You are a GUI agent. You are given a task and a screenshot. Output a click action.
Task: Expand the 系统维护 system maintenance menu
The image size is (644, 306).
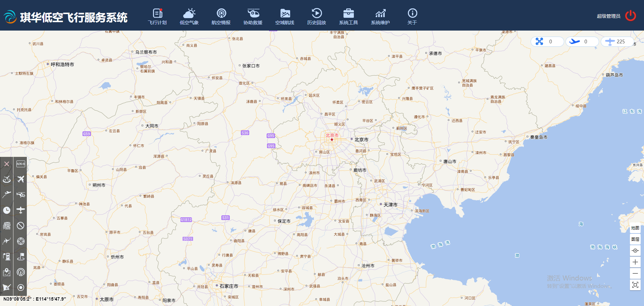point(380,16)
